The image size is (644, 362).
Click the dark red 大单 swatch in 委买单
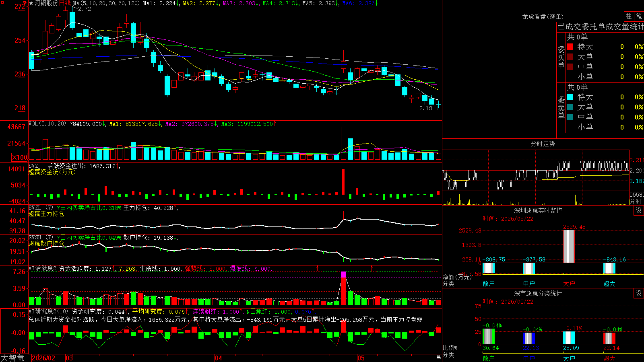click(570, 57)
